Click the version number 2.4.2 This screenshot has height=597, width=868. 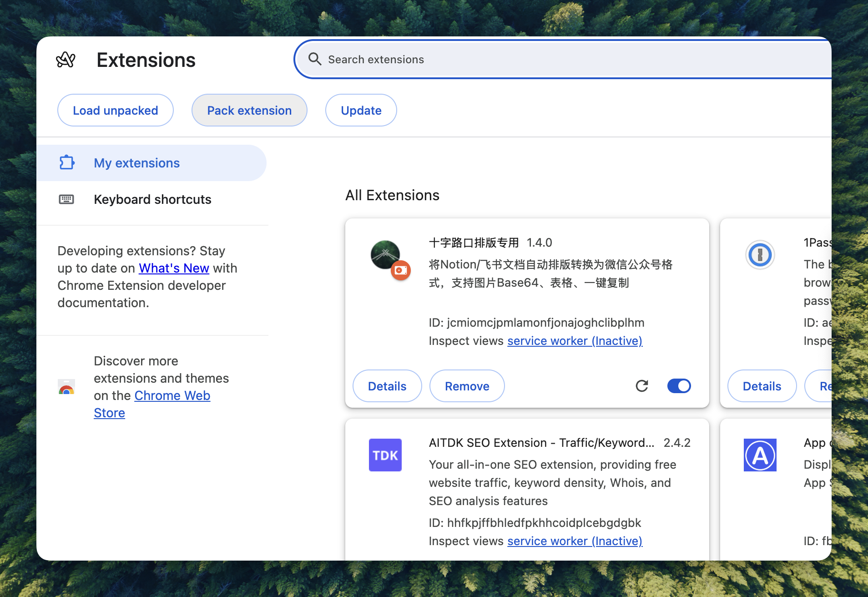(677, 443)
